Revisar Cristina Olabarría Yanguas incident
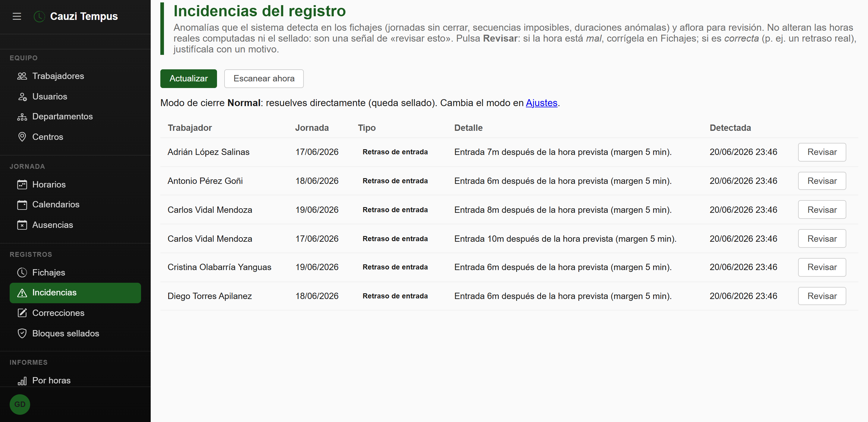 point(822,267)
